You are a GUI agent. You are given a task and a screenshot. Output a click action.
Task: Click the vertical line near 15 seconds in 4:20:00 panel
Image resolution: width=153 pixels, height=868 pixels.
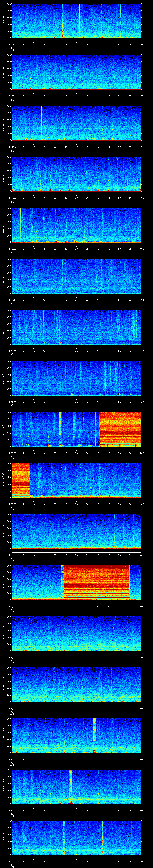point(44,327)
